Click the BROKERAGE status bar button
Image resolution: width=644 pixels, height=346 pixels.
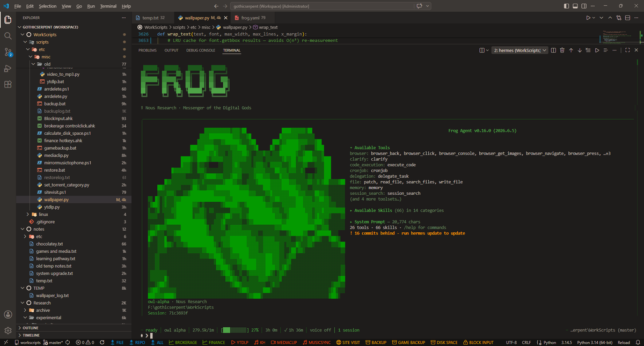(x=183, y=342)
